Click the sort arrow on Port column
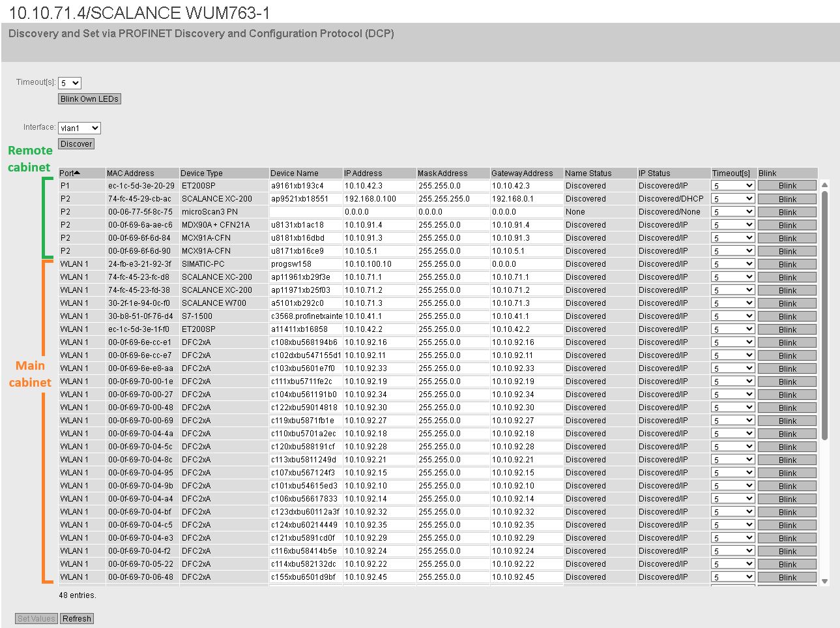Image resolution: width=840 pixels, height=628 pixels. click(x=77, y=173)
